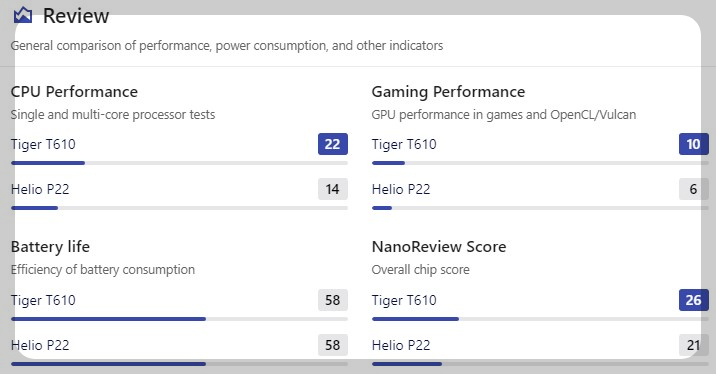Click Tiger T610 under CPU Performance
The height and width of the screenshot is (374, 716).
[x=43, y=144]
